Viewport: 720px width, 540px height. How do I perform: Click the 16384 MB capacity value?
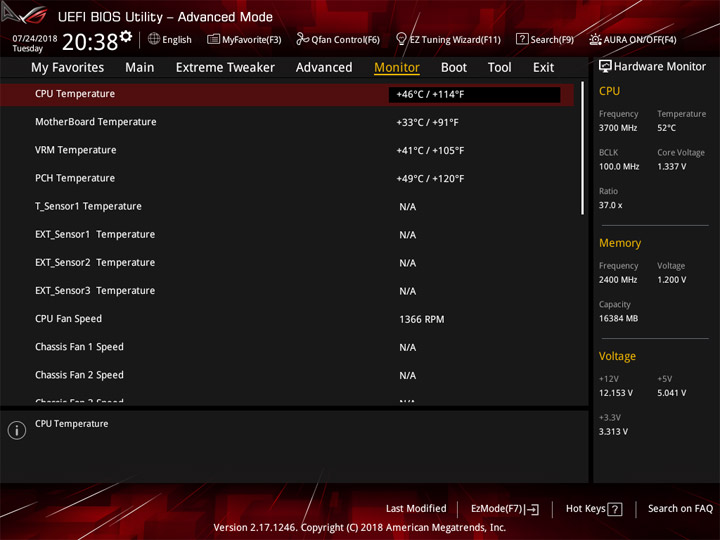pyautogui.click(x=618, y=318)
